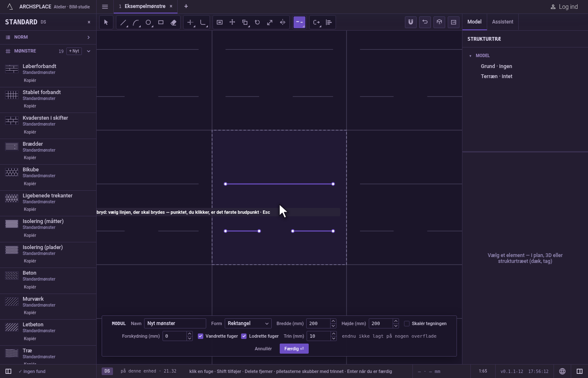This screenshot has height=378, width=588.
Task: Activate the rectangle tool
Action: coord(161,22)
